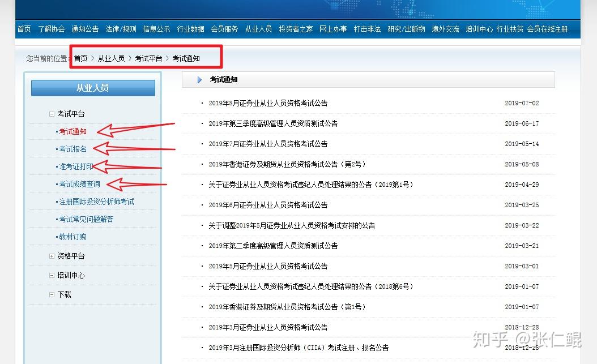Screen dimensions: 597x364
Task: Open 2019年6月证券业从业人员资格考试公告
Action: pyautogui.click(x=268, y=205)
